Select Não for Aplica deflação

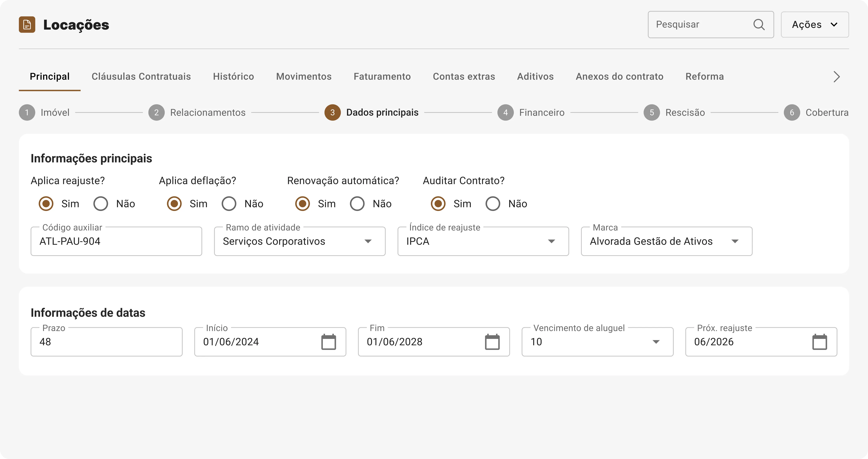pos(229,204)
